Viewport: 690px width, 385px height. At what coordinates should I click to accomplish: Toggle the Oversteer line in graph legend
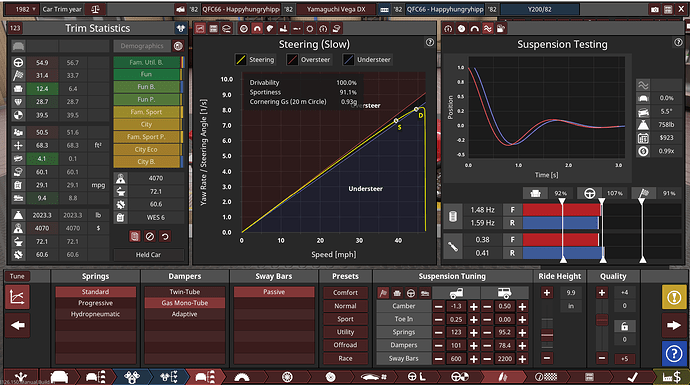(x=309, y=59)
